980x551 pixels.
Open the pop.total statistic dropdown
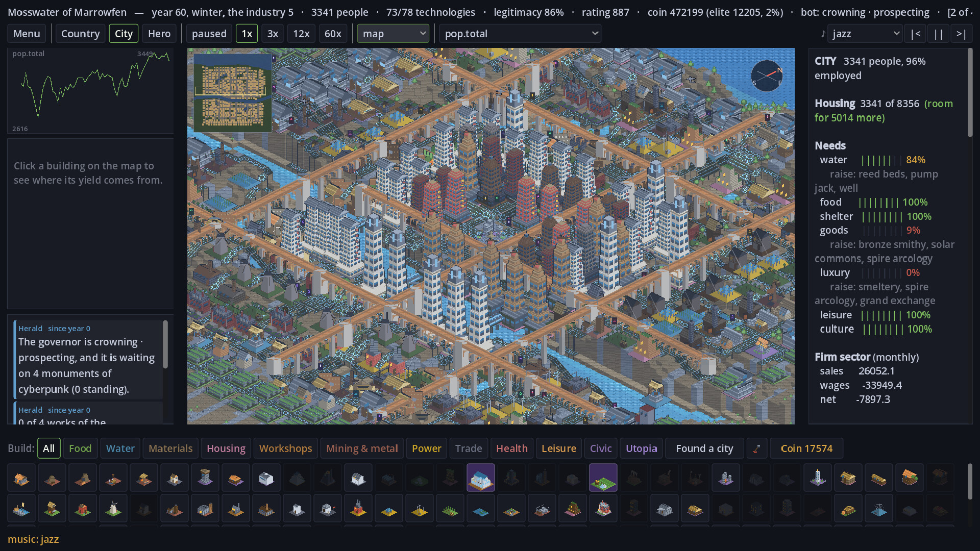point(520,34)
